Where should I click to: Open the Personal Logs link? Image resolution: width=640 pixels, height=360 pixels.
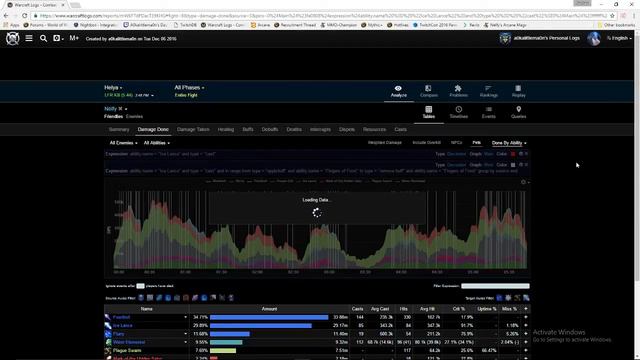tap(547, 38)
